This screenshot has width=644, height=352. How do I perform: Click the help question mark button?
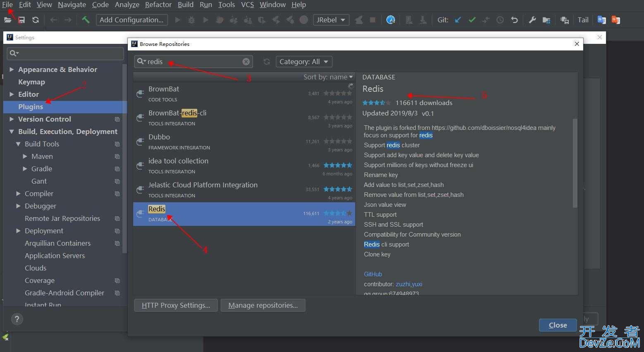pyautogui.click(x=17, y=319)
